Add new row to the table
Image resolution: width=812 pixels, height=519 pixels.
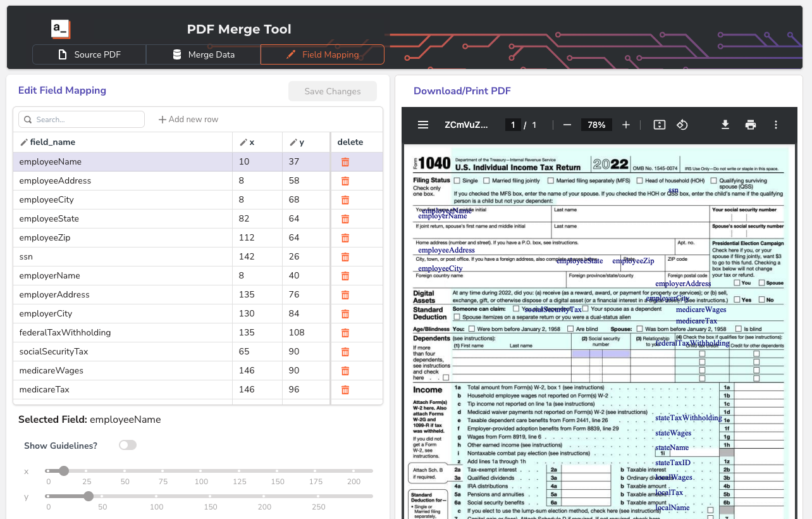pos(188,120)
